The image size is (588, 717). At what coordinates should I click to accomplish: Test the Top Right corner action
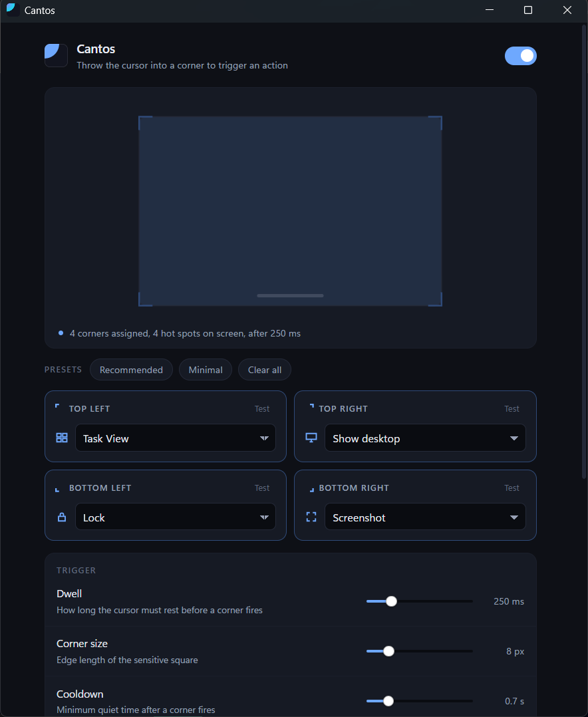pyautogui.click(x=512, y=409)
